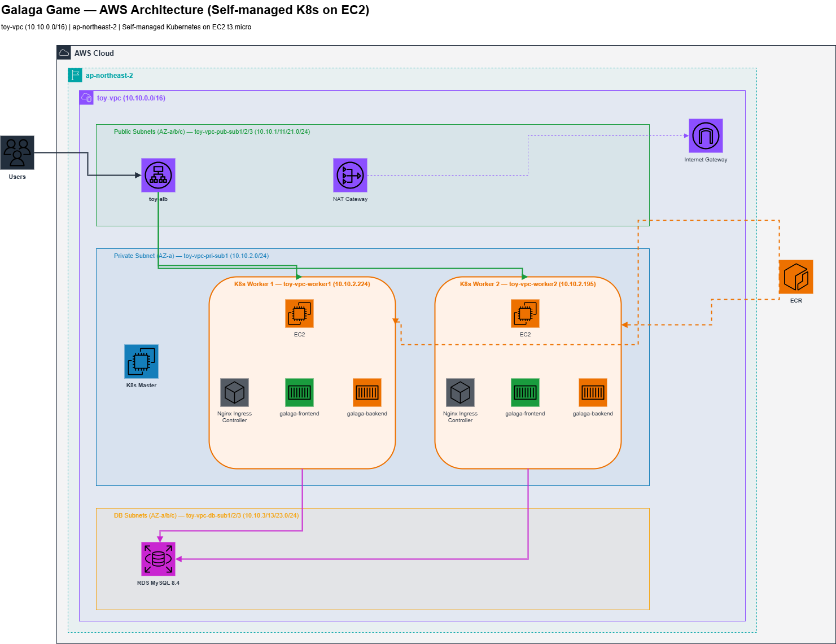This screenshot has height=644, width=836.
Task: Click the Users icon
Action: click(17, 152)
